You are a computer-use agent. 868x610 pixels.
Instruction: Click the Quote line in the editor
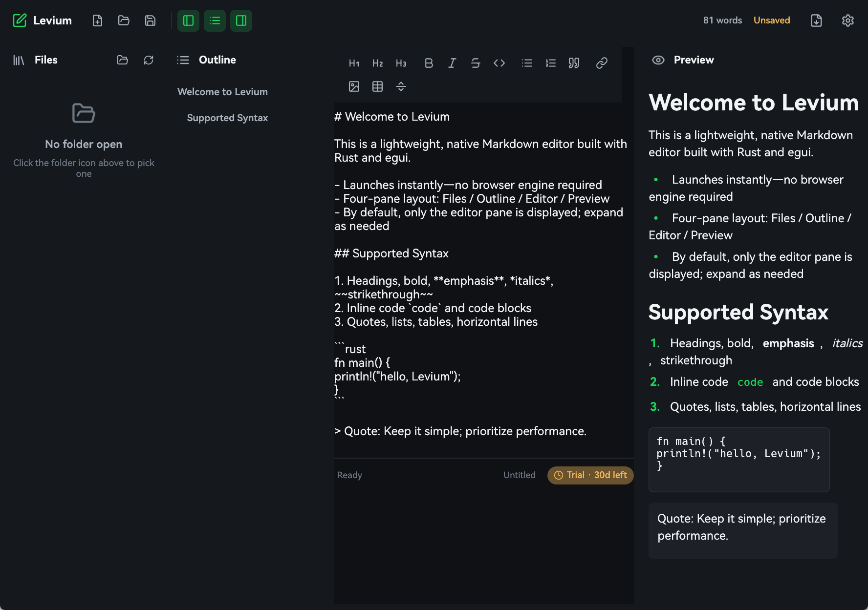(460, 431)
